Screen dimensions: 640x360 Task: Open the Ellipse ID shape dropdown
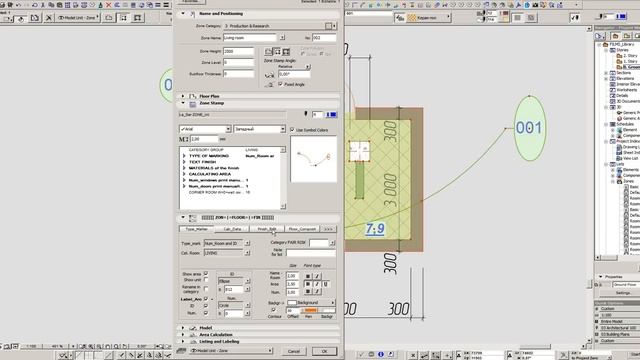click(x=247, y=281)
